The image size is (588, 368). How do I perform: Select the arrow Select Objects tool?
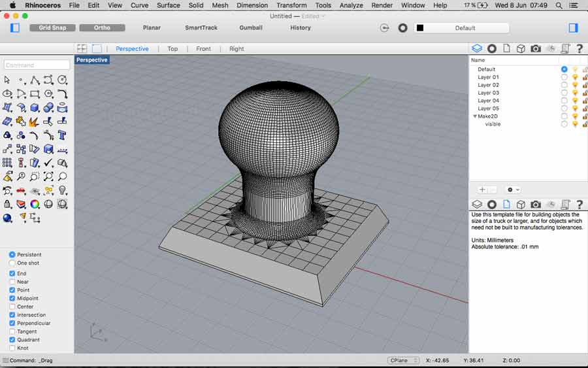click(7, 80)
